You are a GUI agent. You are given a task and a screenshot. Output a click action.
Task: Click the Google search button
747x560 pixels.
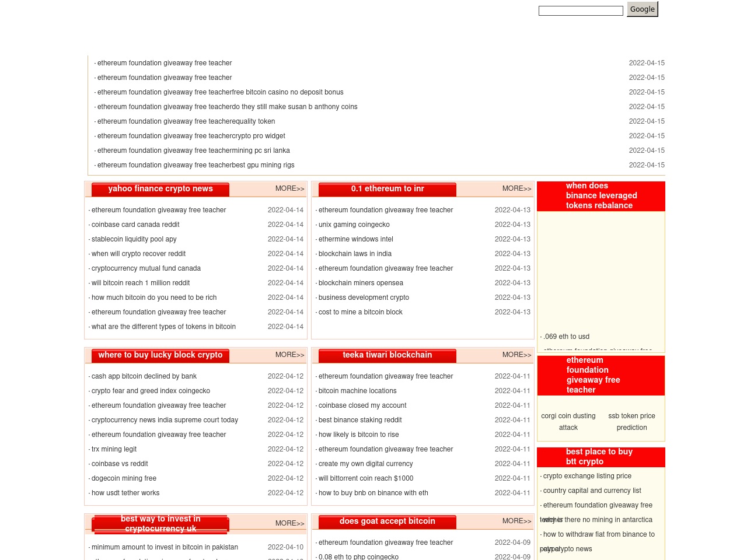pos(643,9)
